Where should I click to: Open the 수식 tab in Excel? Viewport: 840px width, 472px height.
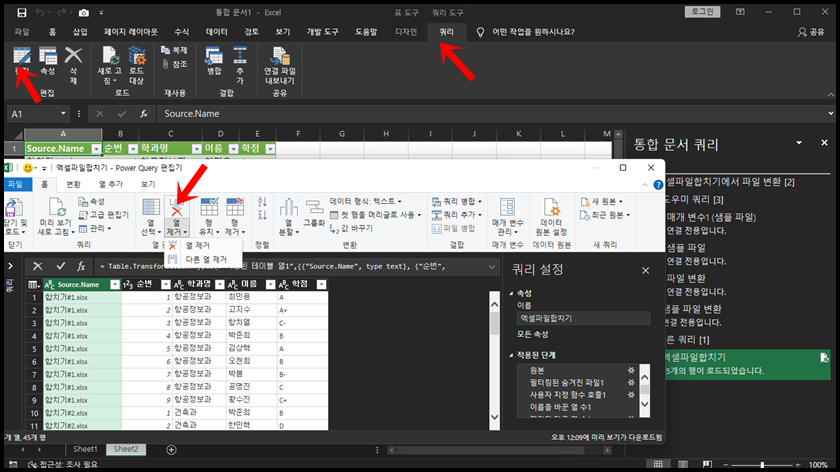coord(182,32)
